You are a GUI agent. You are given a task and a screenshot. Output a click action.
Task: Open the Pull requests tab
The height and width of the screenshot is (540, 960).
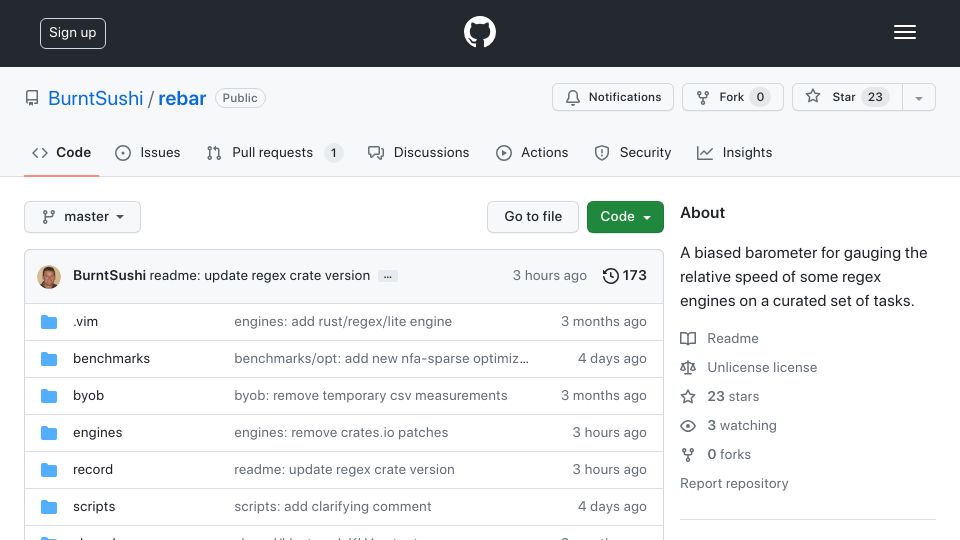pyautogui.click(x=274, y=152)
